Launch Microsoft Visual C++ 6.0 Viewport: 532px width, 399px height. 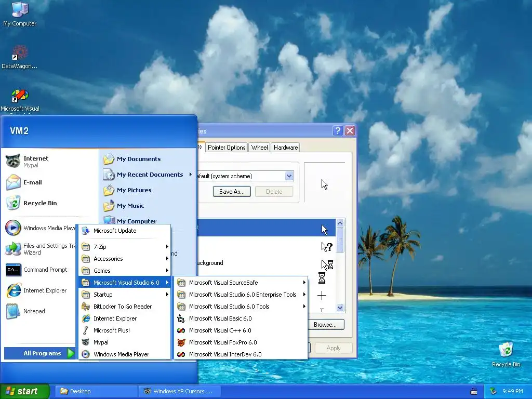(x=241, y=330)
